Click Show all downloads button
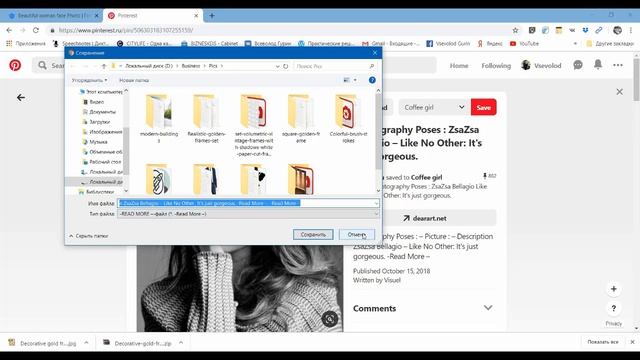Viewport: 640px width, 360px height. point(602,342)
